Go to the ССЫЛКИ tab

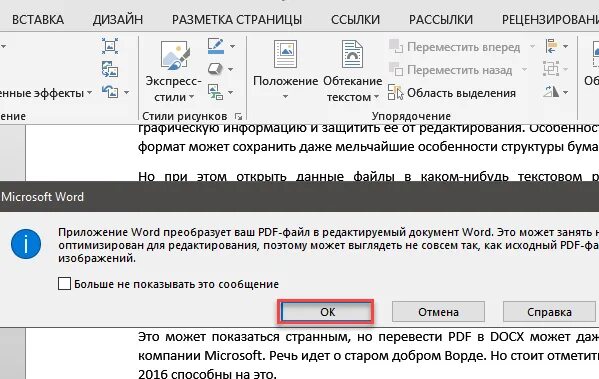pyautogui.click(x=355, y=19)
